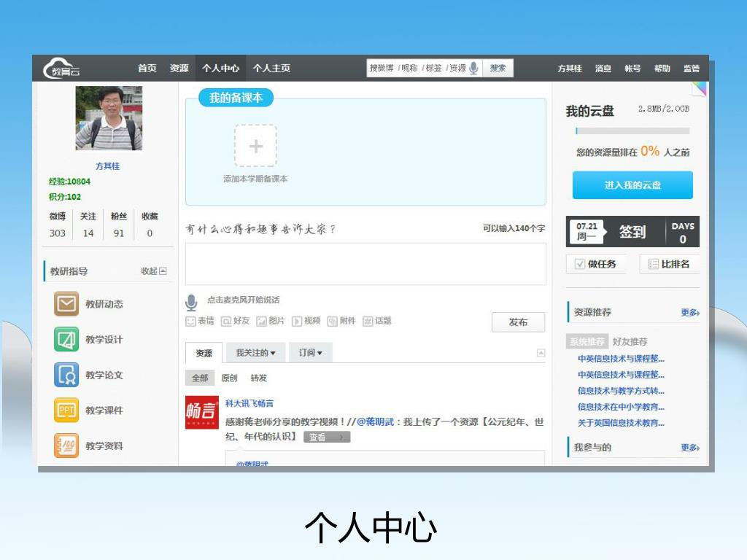Open 信息技术在中小学教育... recommended link
The image size is (747, 560).
pyautogui.click(x=621, y=407)
